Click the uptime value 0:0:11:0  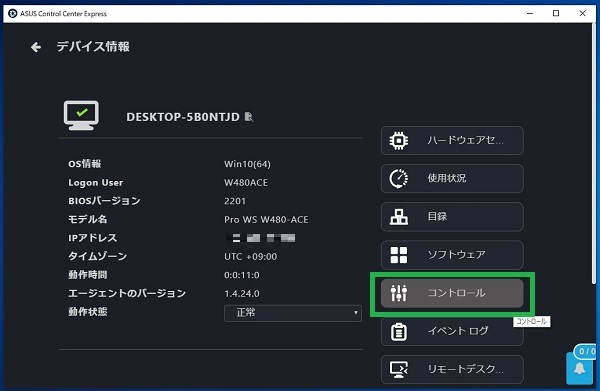[241, 275]
